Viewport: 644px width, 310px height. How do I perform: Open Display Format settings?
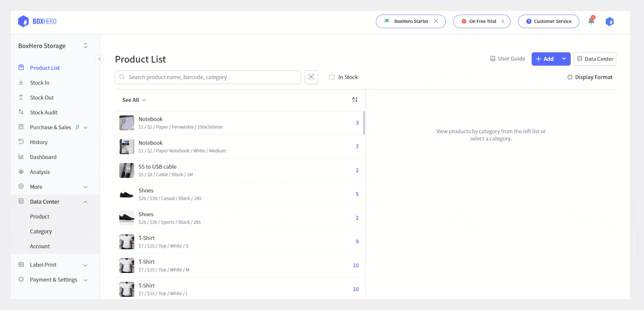(590, 77)
